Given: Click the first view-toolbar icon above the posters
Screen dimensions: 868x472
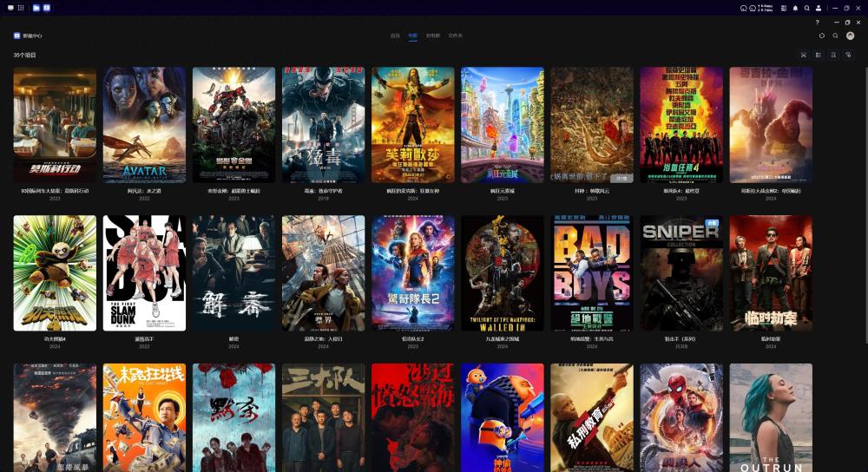Looking at the screenshot, I should pos(804,55).
